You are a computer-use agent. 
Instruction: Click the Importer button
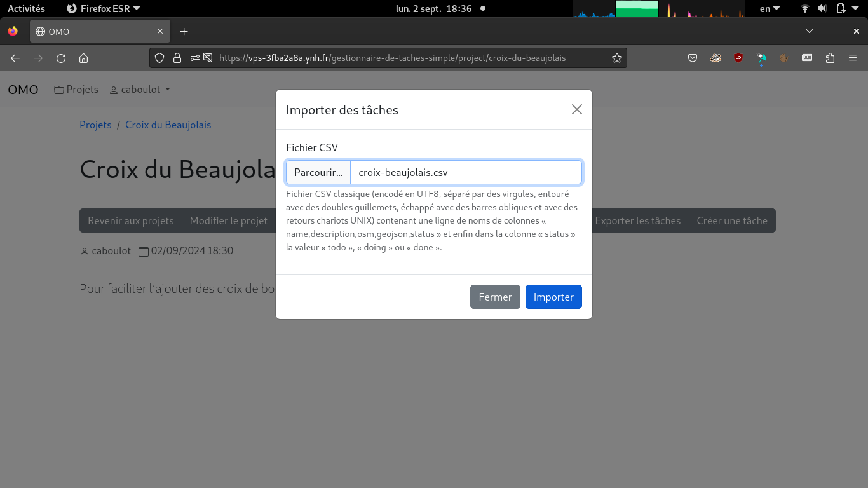[553, 297]
